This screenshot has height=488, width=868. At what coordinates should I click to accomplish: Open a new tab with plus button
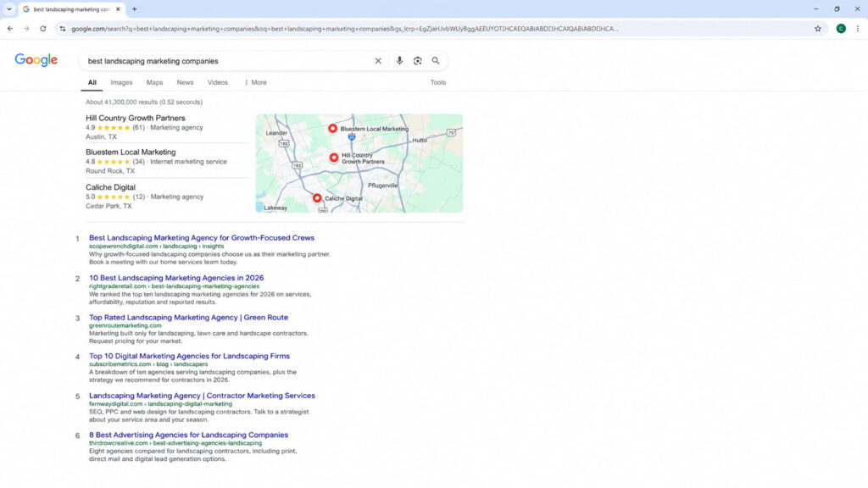click(134, 8)
